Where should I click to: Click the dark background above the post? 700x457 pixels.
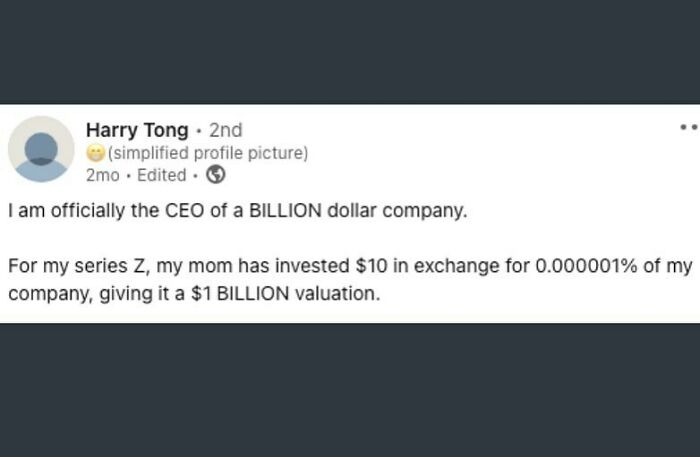(350, 50)
